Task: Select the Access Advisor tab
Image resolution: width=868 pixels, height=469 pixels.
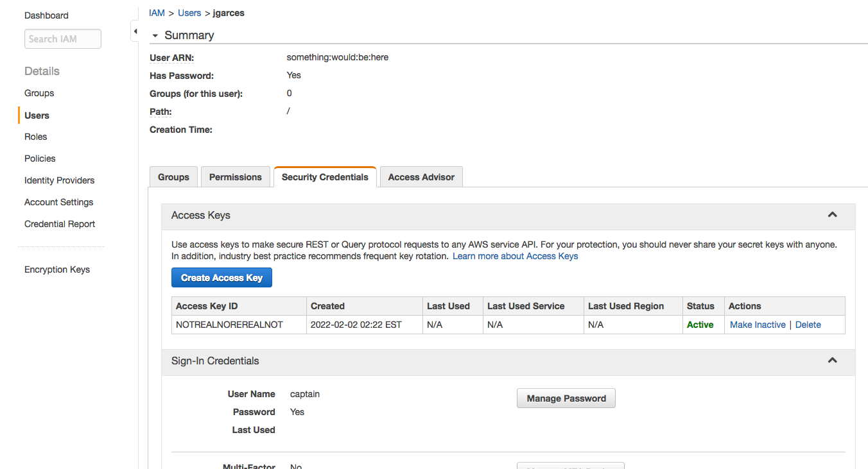Action: click(x=421, y=177)
